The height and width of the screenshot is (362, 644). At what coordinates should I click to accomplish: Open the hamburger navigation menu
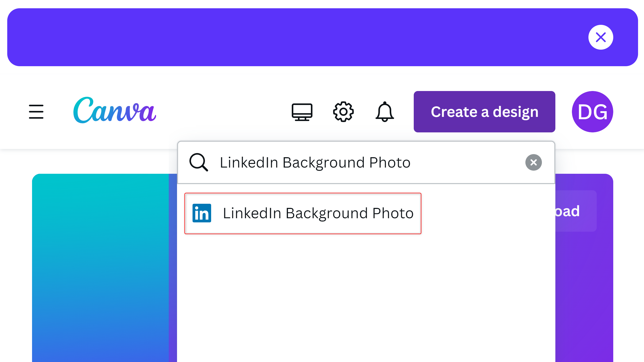pos(36,112)
